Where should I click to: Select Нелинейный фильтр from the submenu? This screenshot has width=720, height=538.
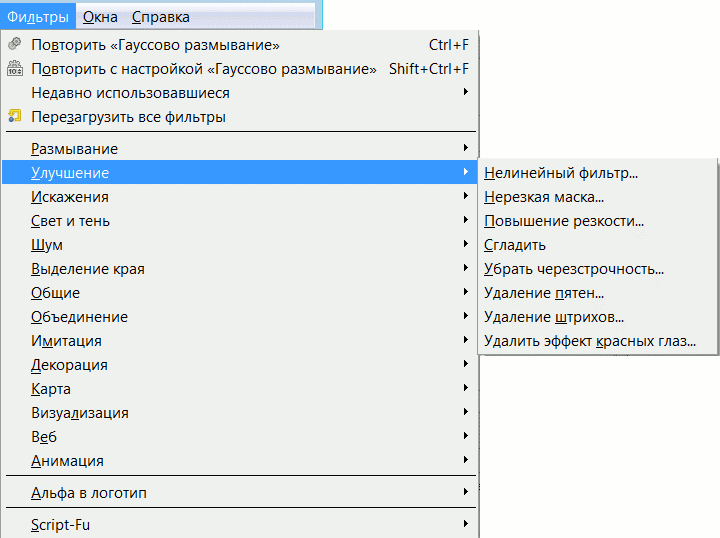click(561, 173)
